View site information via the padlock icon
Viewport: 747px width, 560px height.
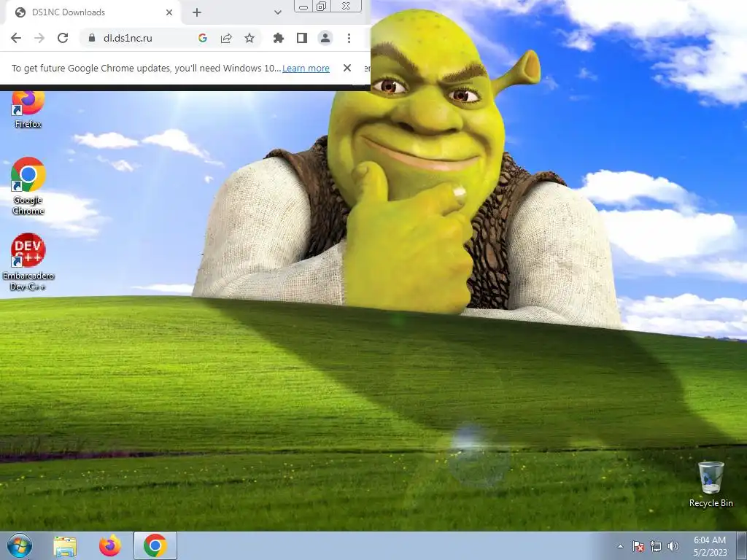tap(92, 38)
